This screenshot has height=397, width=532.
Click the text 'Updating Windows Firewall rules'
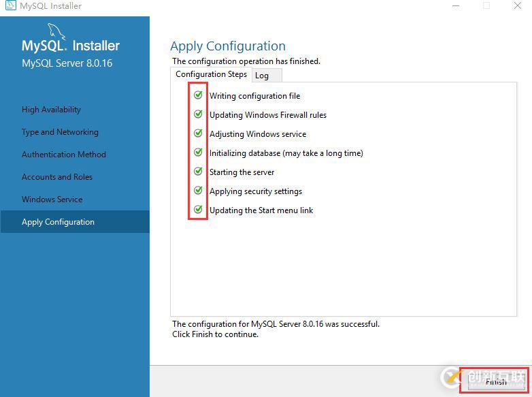click(x=268, y=115)
